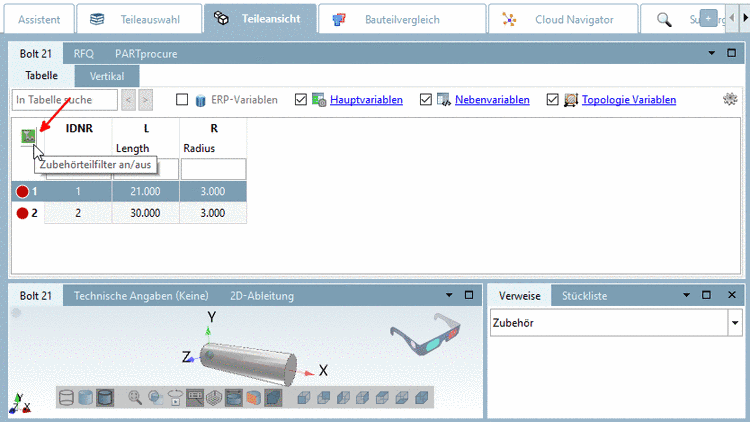The width and height of the screenshot is (750, 422).
Task: Click the search magnifier tab icon
Action: (664, 20)
